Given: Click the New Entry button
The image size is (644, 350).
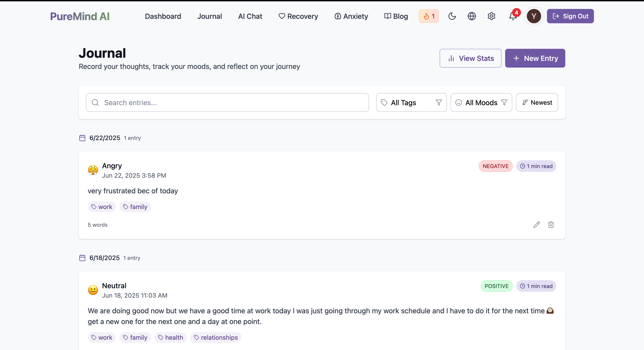Looking at the screenshot, I should [535, 58].
